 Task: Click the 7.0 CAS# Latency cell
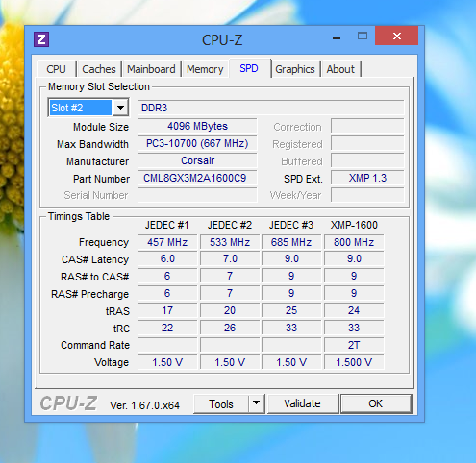tap(230, 258)
